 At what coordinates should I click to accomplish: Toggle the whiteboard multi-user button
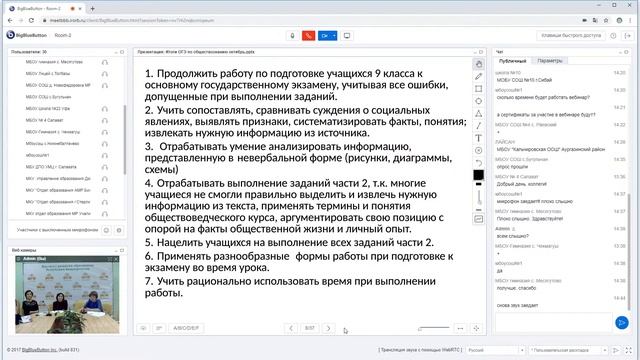coord(479,219)
